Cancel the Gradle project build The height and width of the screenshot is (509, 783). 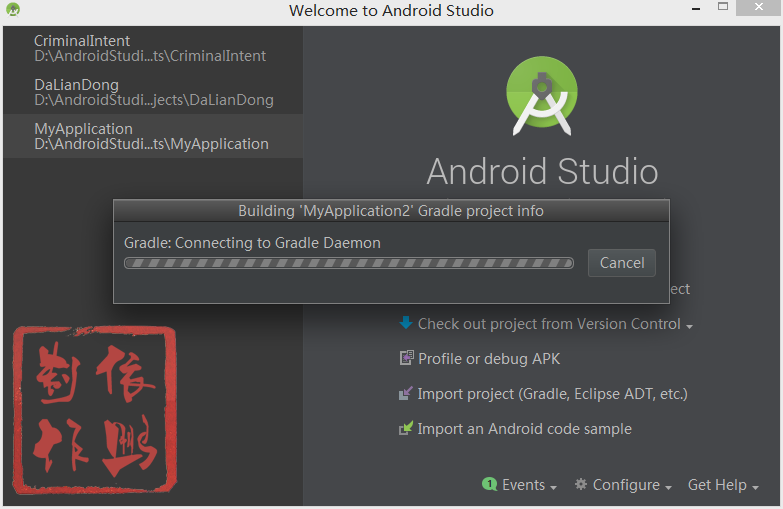click(621, 263)
